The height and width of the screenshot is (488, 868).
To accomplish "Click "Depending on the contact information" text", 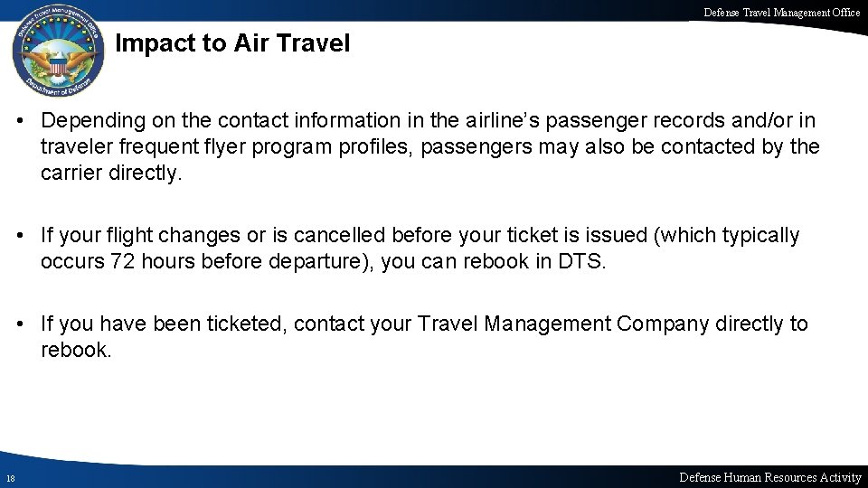I will tap(195, 120).
